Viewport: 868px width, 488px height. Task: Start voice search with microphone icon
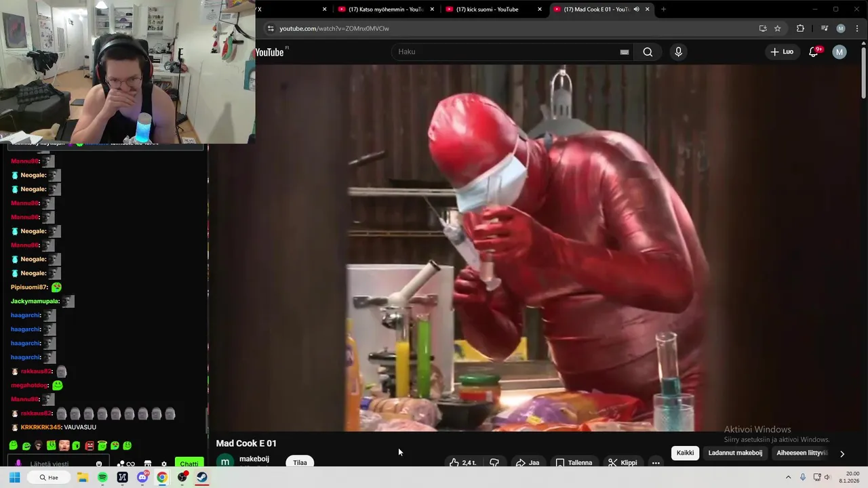coord(678,52)
